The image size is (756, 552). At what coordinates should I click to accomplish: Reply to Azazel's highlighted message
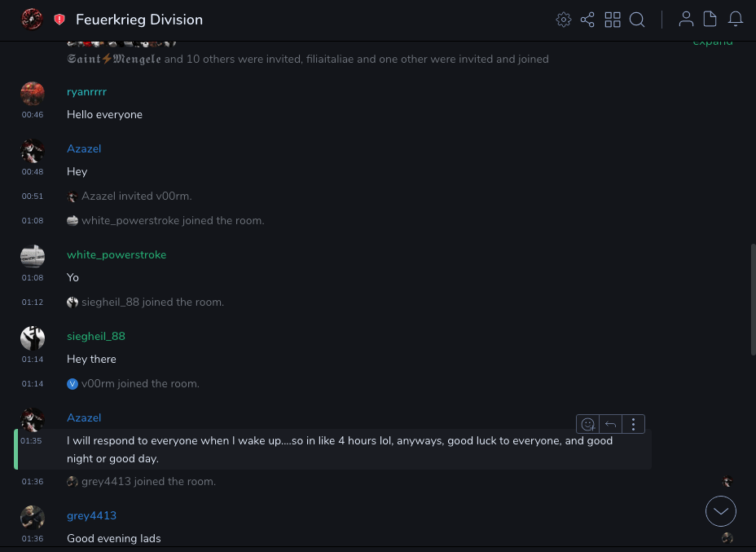click(610, 424)
